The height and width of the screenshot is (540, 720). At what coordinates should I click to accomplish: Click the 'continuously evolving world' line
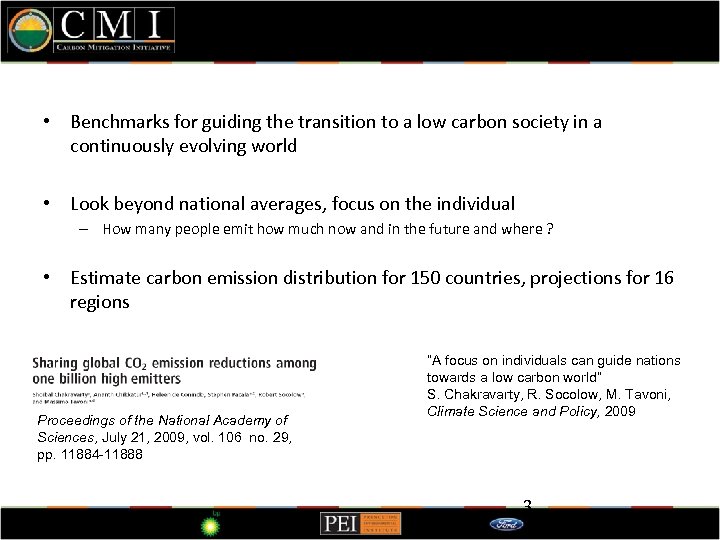click(x=183, y=146)
